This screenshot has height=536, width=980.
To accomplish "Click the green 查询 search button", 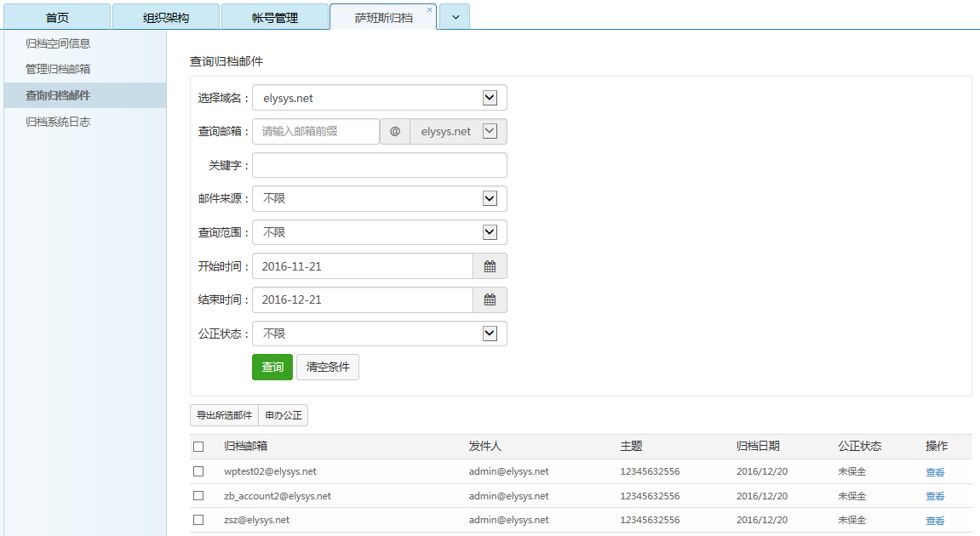I will tap(272, 367).
